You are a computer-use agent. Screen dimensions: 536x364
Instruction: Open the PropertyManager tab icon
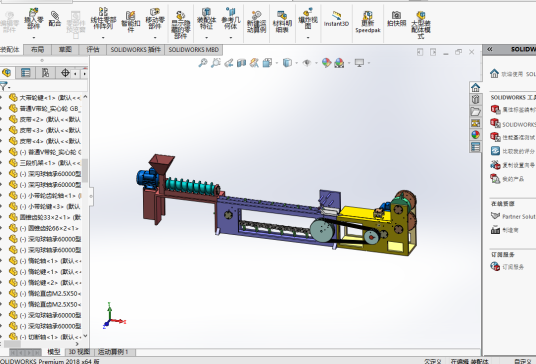[x=26, y=73]
